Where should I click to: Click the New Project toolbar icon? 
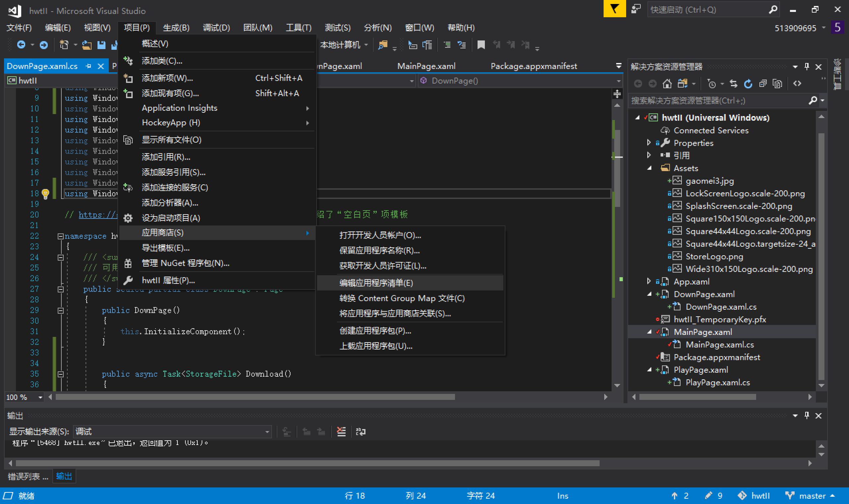coord(64,45)
